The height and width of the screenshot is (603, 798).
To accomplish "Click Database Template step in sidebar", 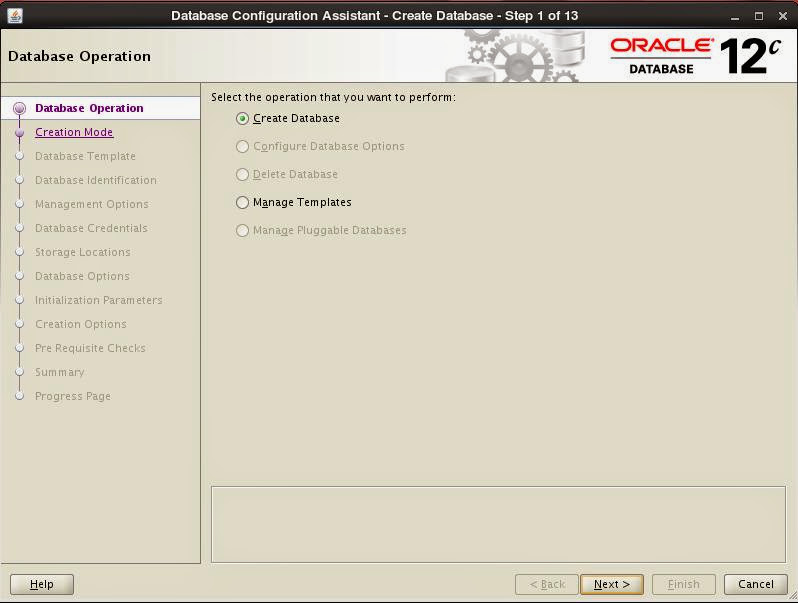I will point(85,156).
